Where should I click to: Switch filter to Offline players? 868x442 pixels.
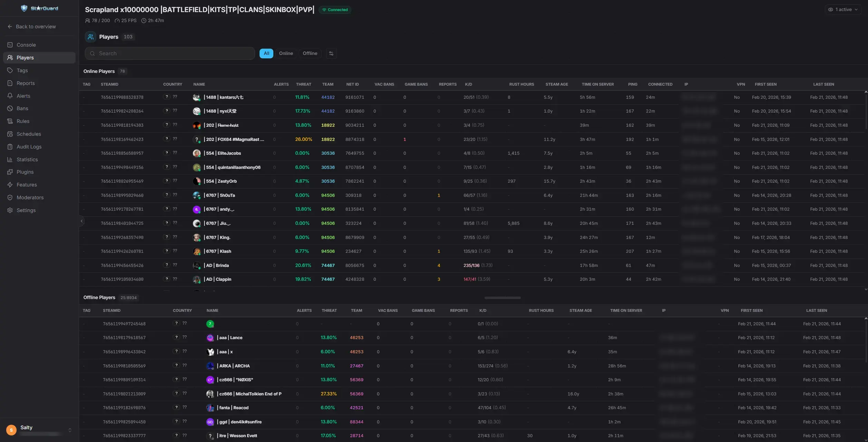310,54
